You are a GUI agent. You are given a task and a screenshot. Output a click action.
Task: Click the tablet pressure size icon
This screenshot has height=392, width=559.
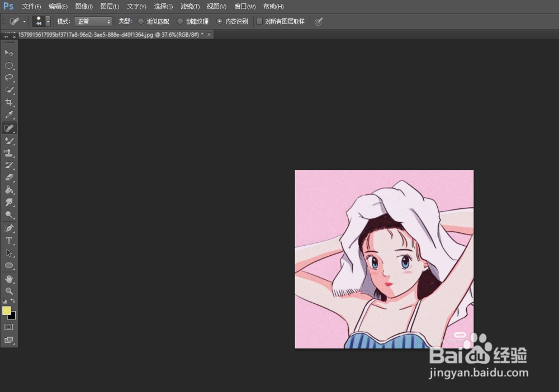point(319,22)
